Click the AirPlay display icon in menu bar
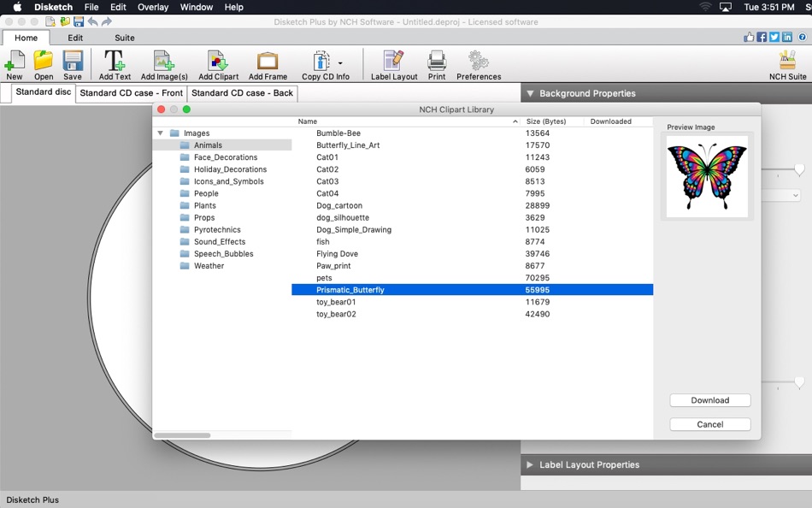812x508 pixels. click(726, 7)
